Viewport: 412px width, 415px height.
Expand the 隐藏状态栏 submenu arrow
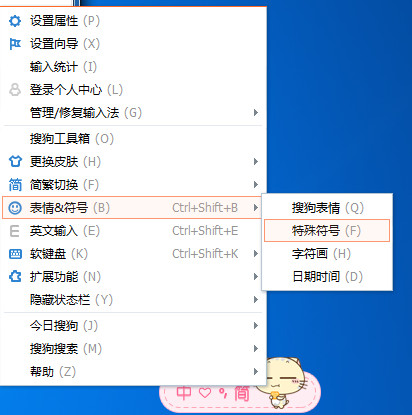(x=256, y=300)
